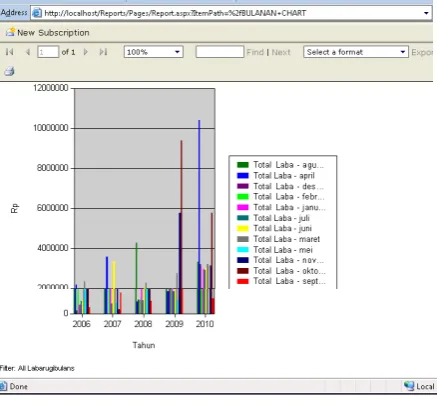Click legend text 'Total Laba - april'
Screen dimensions: 437x406
coord(284,176)
